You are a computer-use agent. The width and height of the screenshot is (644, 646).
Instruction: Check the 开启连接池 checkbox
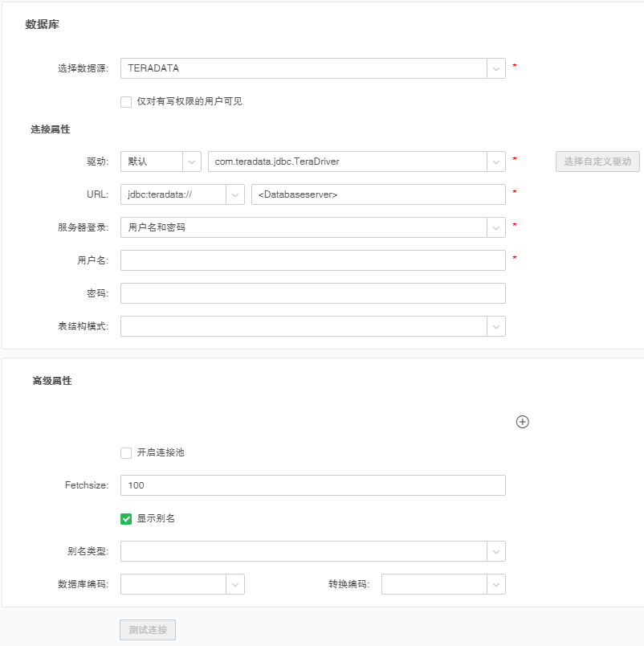(x=126, y=453)
